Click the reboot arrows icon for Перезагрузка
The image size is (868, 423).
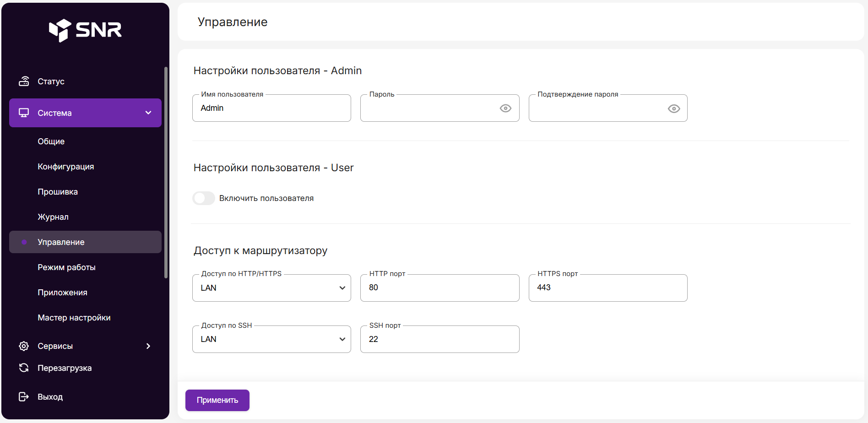24,368
